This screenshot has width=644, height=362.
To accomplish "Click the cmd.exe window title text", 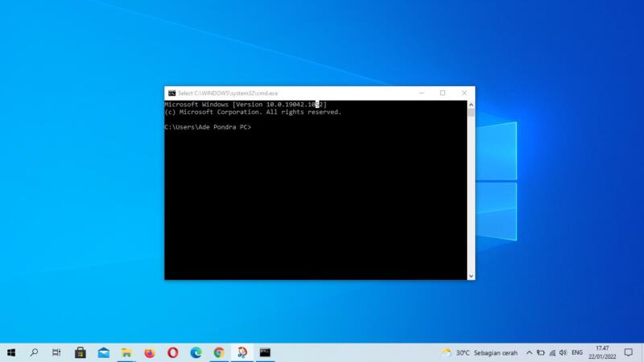I will coord(228,93).
